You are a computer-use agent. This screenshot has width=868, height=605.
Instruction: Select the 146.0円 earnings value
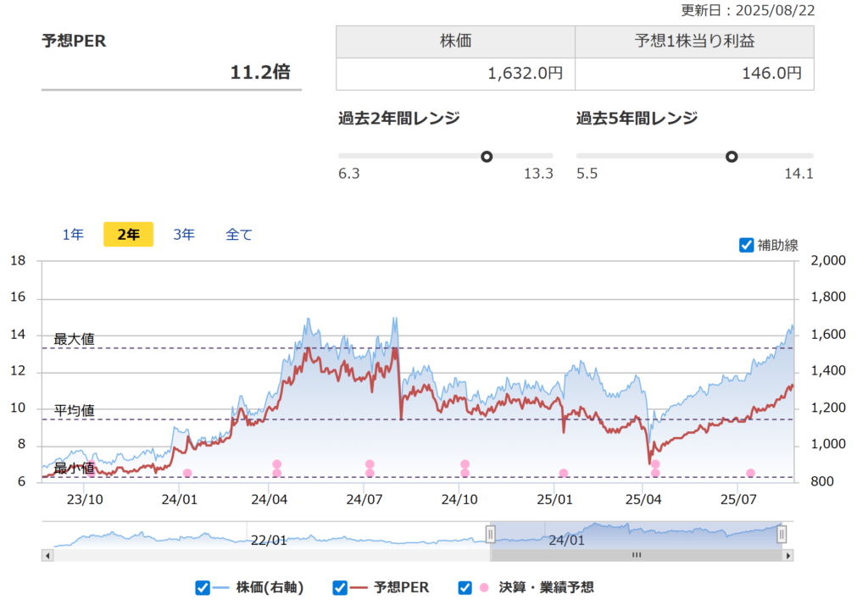[771, 74]
